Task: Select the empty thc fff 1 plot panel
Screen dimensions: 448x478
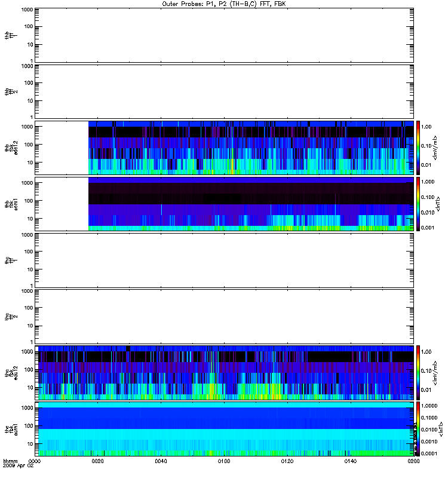Action: coord(224,261)
